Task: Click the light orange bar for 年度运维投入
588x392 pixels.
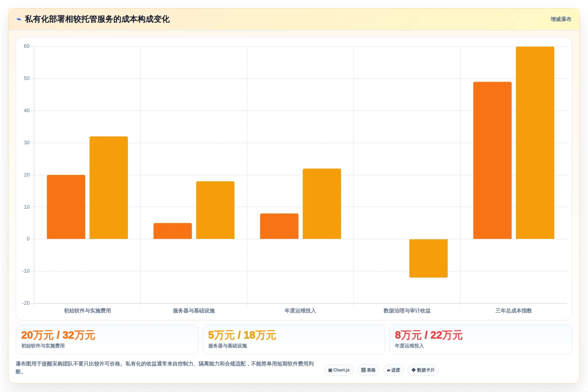Action: coord(322,204)
